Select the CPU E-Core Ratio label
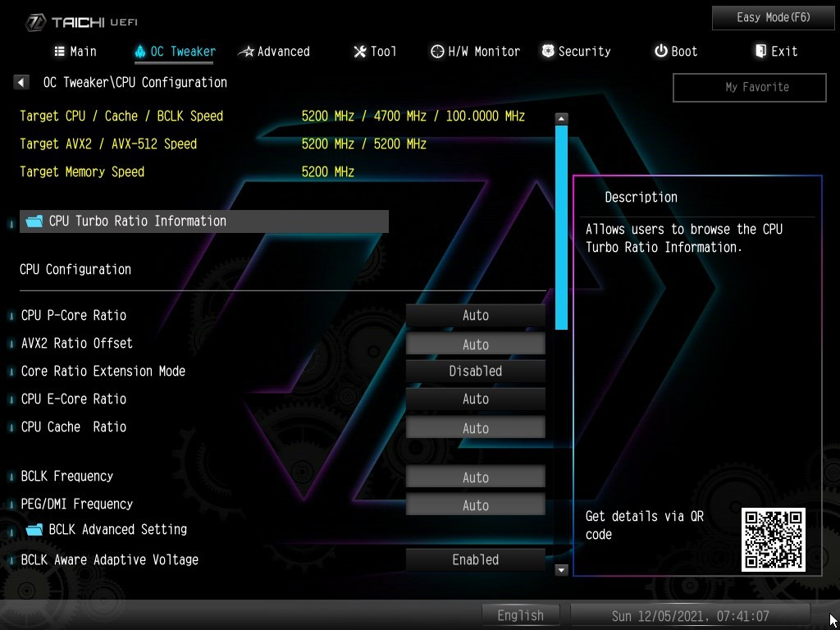This screenshot has width=840, height=630. click(x=74, y=399)
